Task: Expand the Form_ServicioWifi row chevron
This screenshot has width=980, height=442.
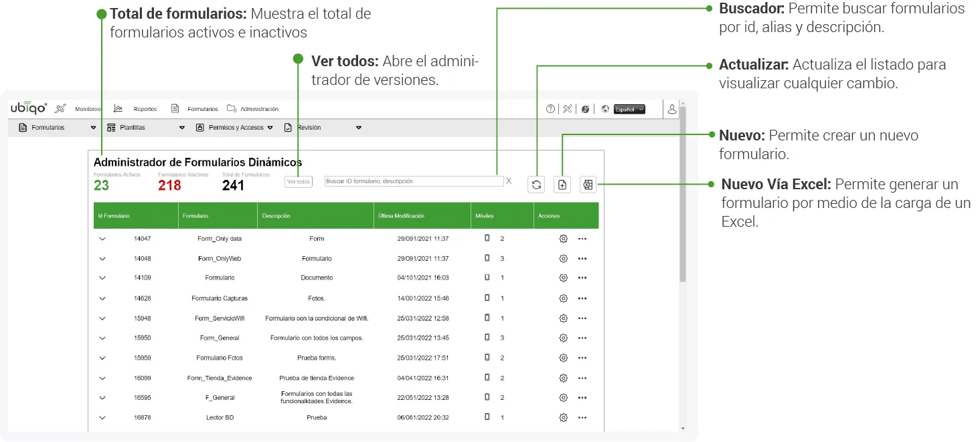Action: [102, 318]
